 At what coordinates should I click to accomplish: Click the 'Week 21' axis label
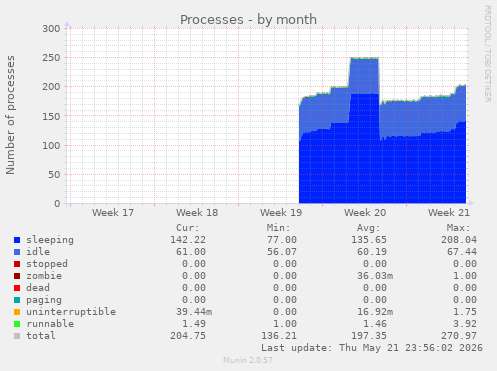449,213
